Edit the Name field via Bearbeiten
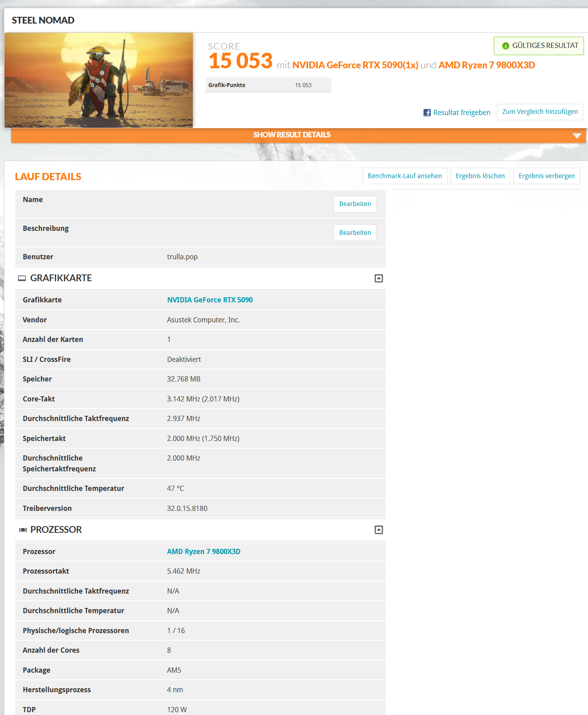Viewport: 588px width, 715px height. click(355, 204)
